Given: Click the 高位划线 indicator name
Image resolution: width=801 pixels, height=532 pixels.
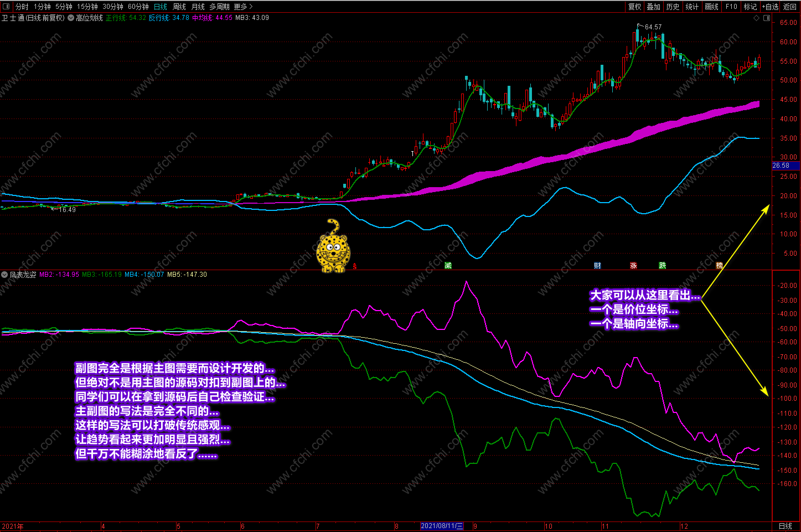Looking at the screenshot, I should click(x=89, y=18).
